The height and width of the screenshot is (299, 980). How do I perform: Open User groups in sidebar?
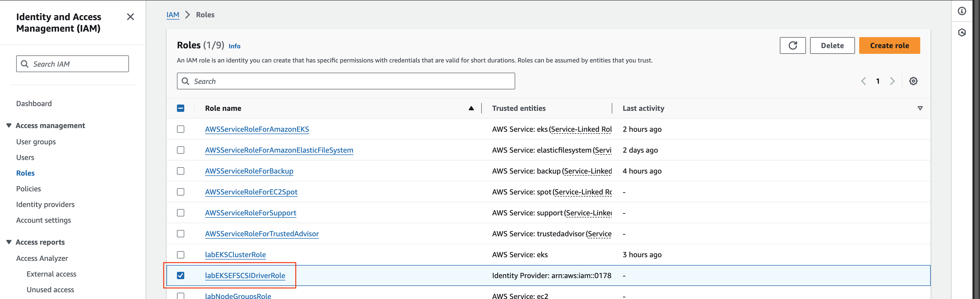pos(36,142)
